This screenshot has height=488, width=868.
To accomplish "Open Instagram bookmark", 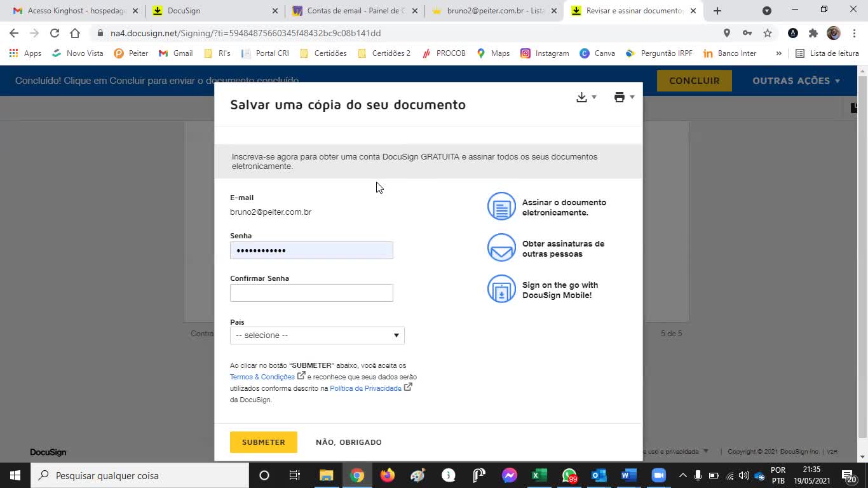I will (x=545, y=53).
